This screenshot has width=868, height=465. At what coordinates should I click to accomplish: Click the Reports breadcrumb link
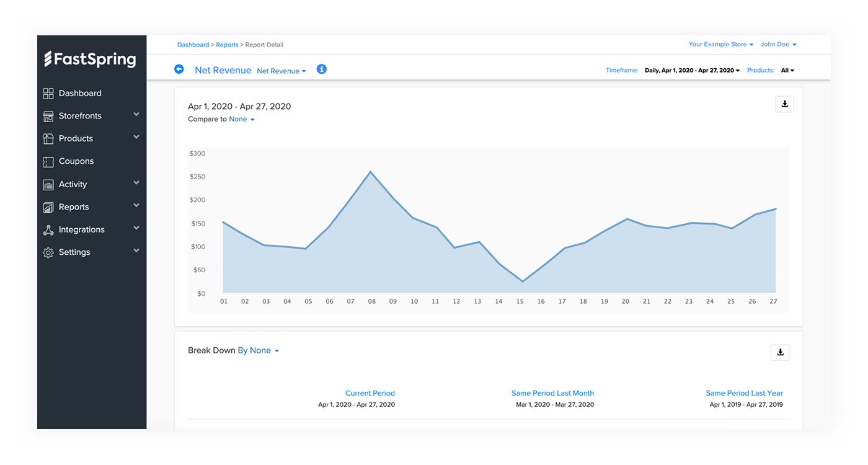(x=227, y=45)
